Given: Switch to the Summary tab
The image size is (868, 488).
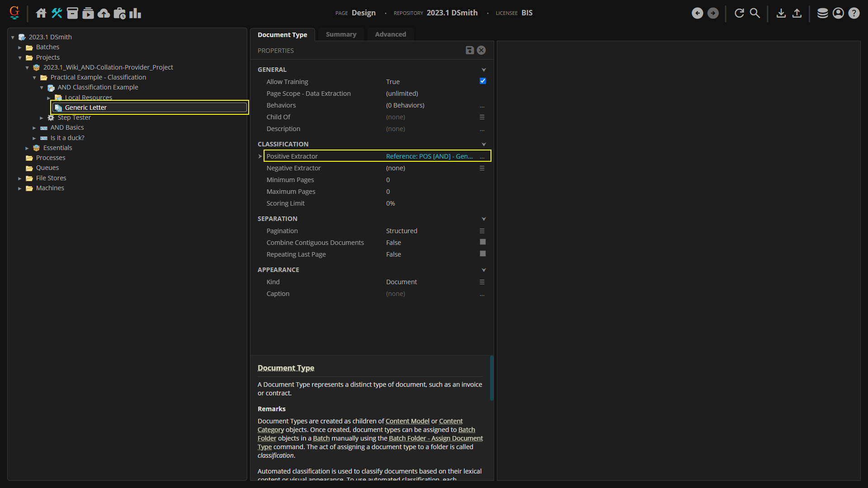Looking at the screenshot, I should click(341, 34).
